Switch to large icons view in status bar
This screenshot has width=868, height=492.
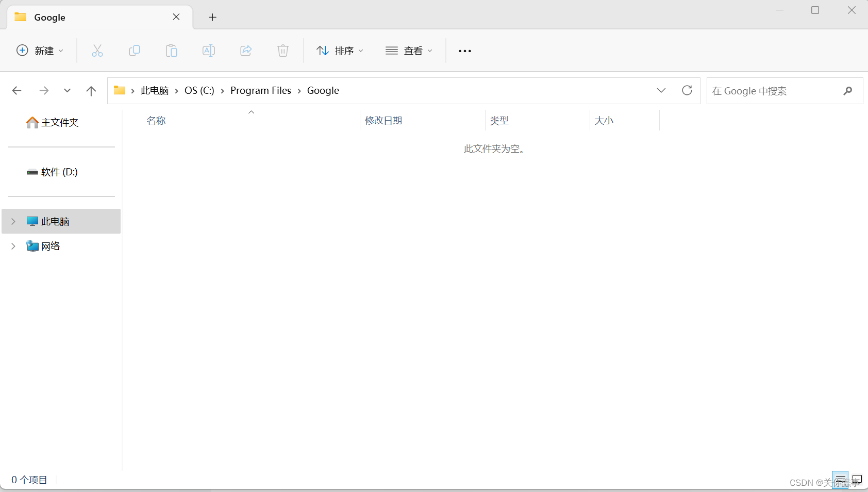point(857,480)
